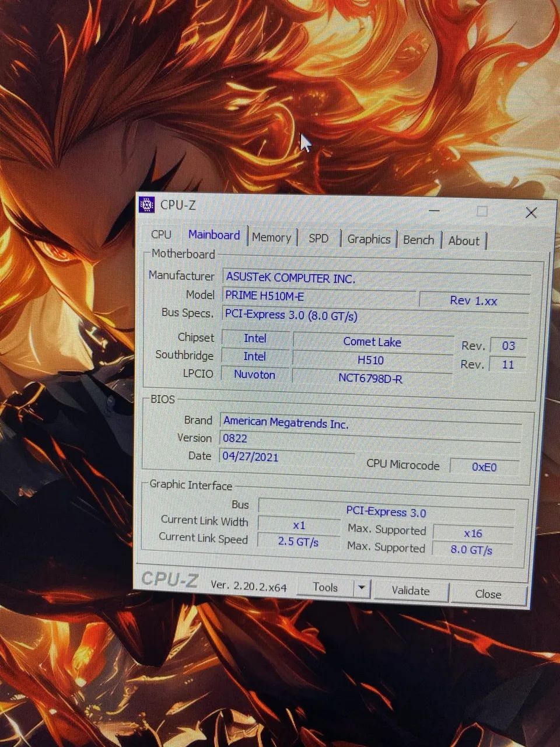The height and width of the screenshot is (747, 560).
Task: Click the H510 southbridge value
Action: (x=371, y=360)
